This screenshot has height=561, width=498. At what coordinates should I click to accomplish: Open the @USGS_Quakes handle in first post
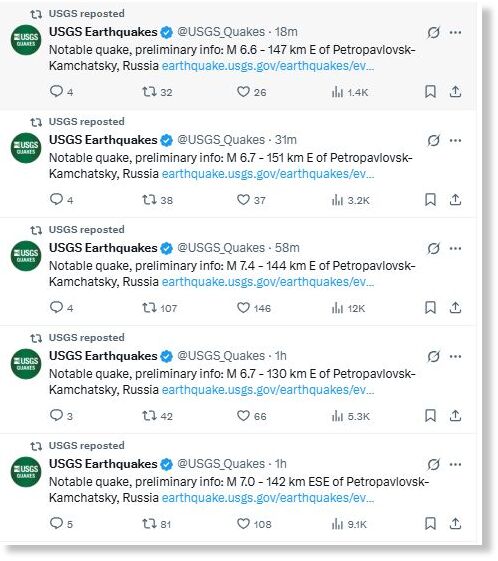coord(221,32)
